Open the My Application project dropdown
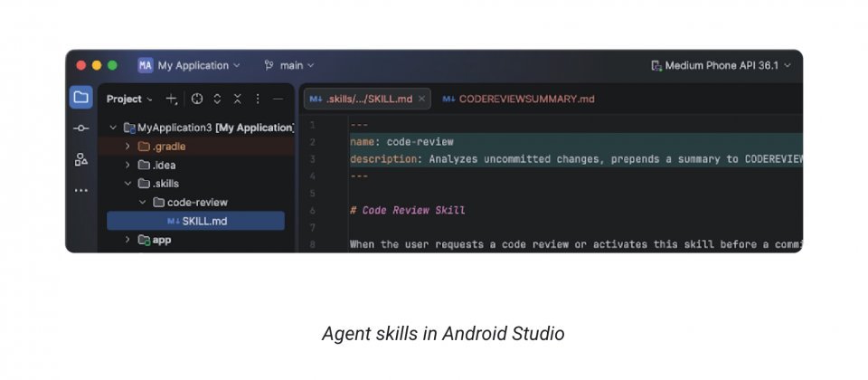The width and height of the screenshot is (868, 380). [x=190, y=65]
